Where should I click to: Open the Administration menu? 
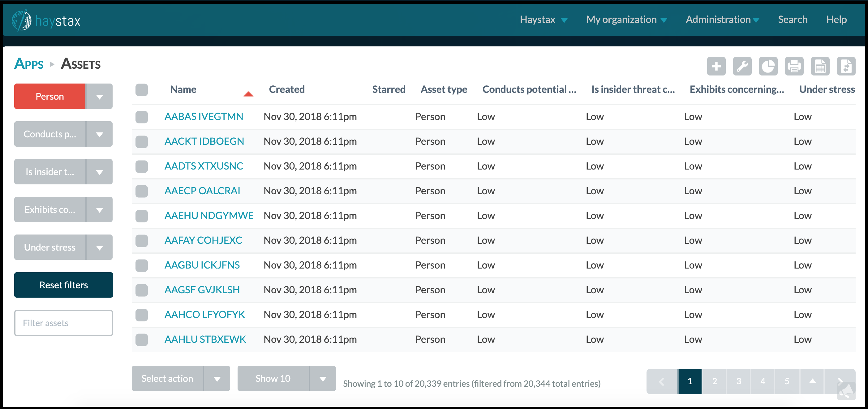(722, 19)
